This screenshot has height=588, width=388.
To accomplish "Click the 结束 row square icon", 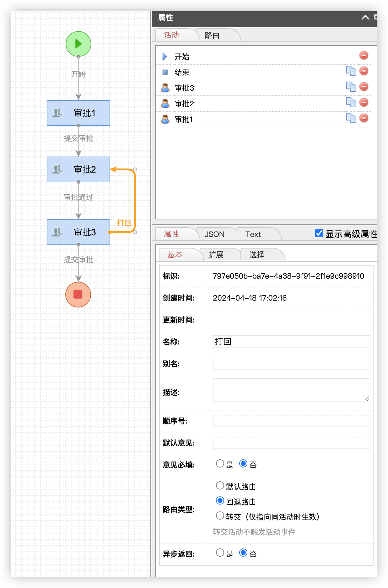I will [x=165, y=72].
